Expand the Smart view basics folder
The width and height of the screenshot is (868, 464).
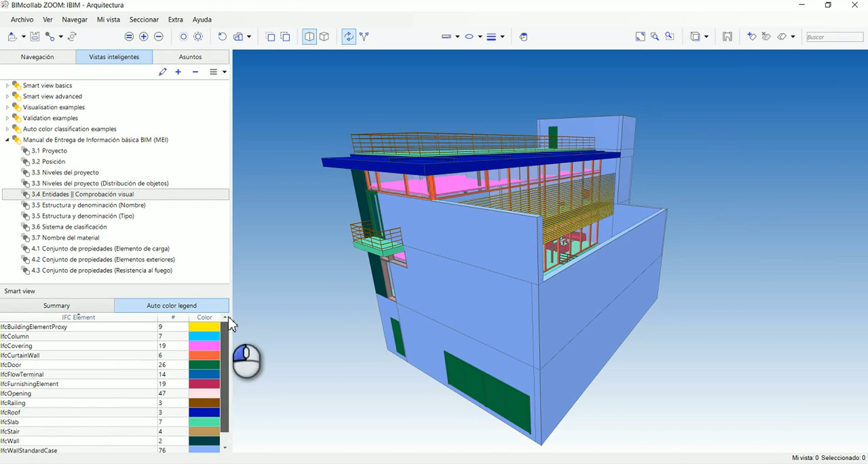click(7, 85)
